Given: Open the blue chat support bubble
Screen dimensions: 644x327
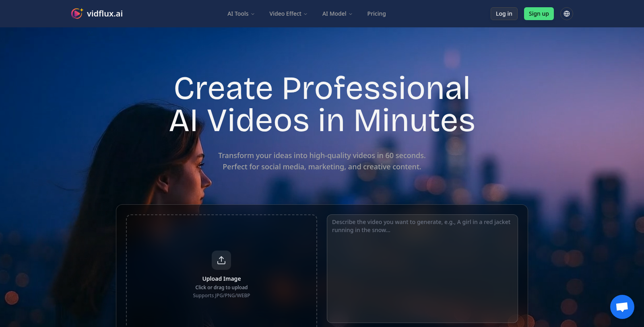Looking at the screenshot, I should coord(622,307).
